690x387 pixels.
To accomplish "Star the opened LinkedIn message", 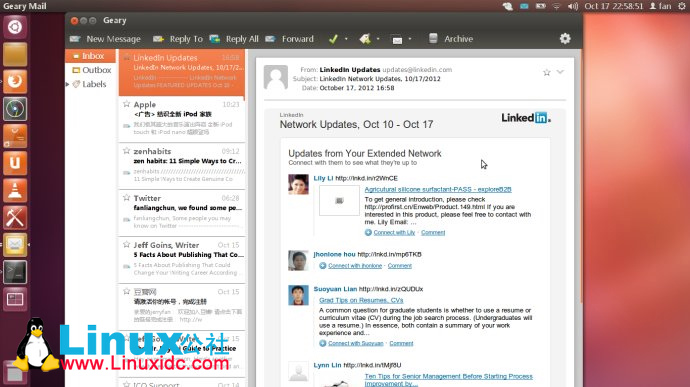I will (x=547, y=72).
